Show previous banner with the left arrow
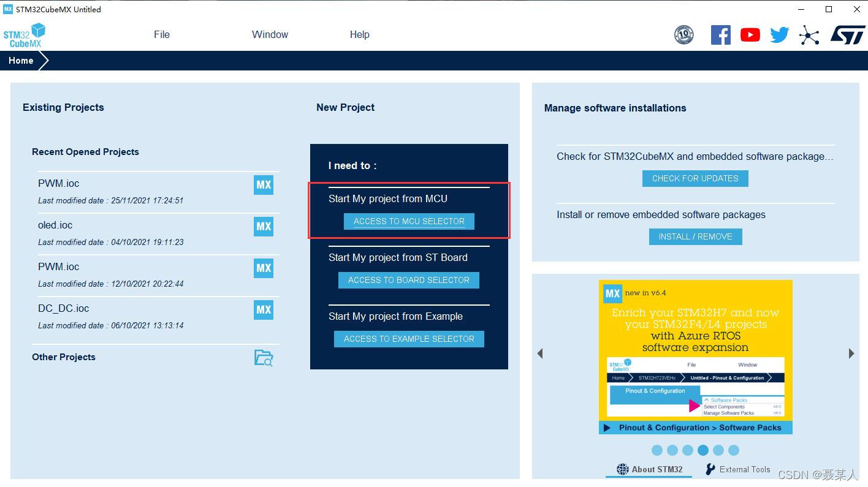Image resolution: width=868 pixels, height=487 pixels. coord(540,353)
